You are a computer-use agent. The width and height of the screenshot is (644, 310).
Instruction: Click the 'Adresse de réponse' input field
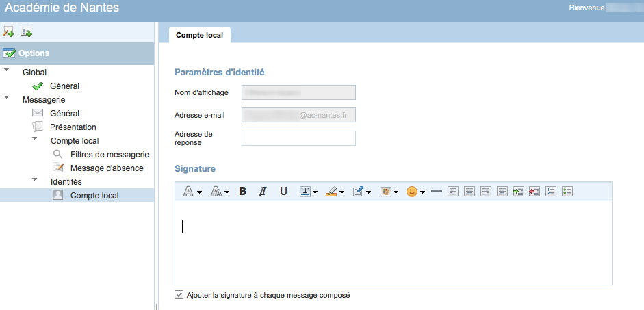tap(298, 138)
